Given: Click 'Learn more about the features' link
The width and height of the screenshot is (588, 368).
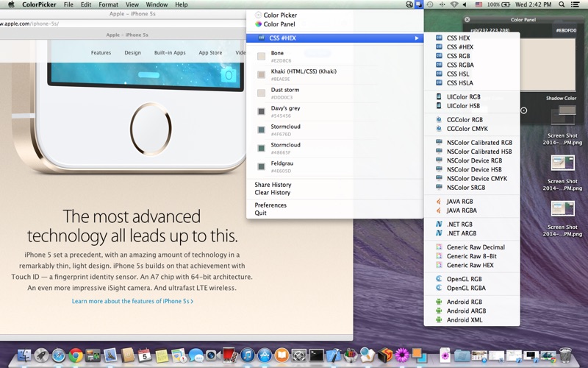Looking at the screenshot, I should pyautogui.click(x=132, y=301).
